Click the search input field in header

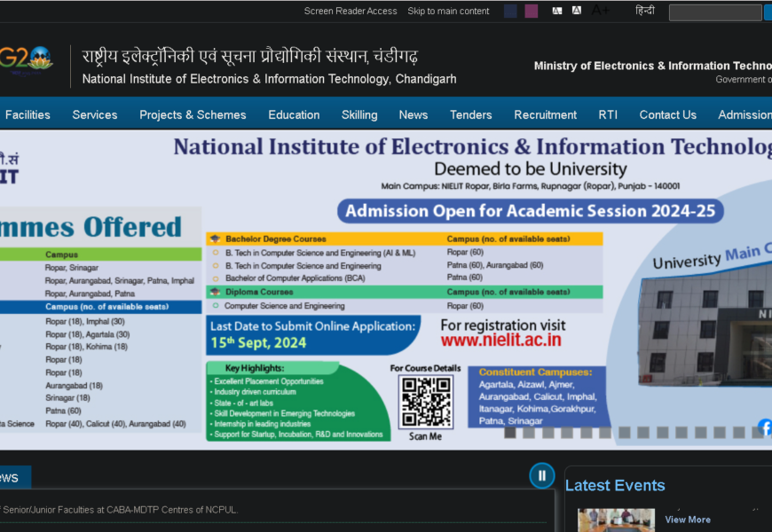pos(714,12)
